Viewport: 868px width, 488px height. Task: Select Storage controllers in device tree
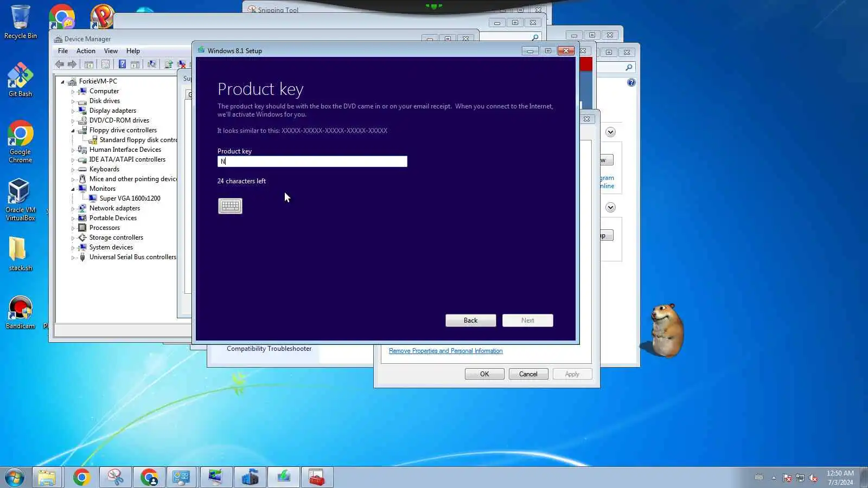[116, 237]
